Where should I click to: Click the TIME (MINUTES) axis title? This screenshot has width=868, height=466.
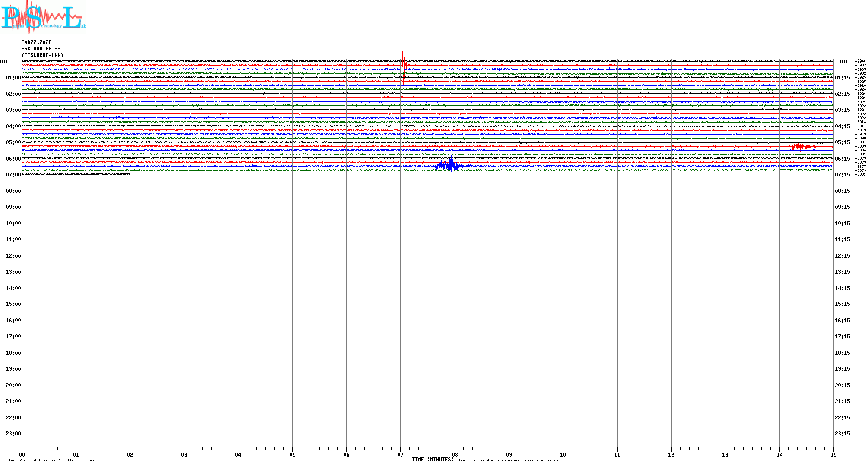point(433,460)
